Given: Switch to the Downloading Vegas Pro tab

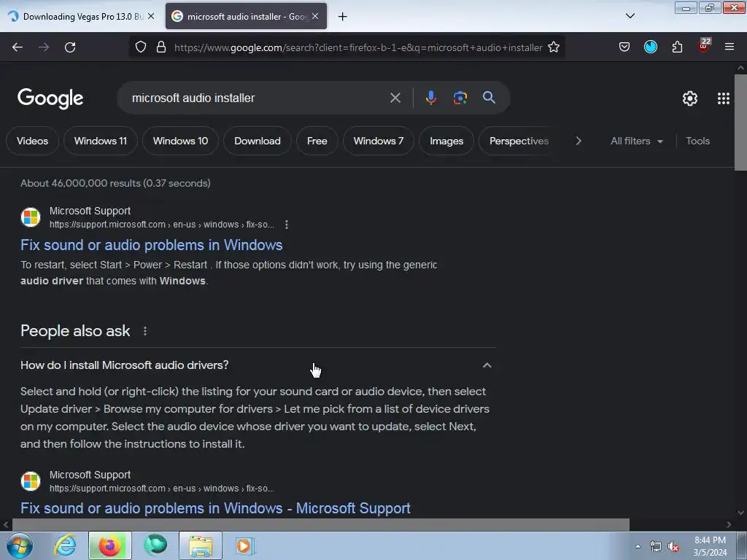Looking at the screenshot, I should (x=80, y=16).
